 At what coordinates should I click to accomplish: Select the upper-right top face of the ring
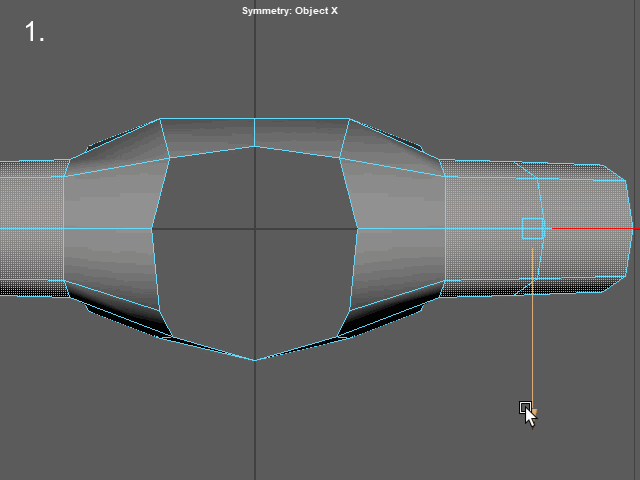(x=301, y=133)
